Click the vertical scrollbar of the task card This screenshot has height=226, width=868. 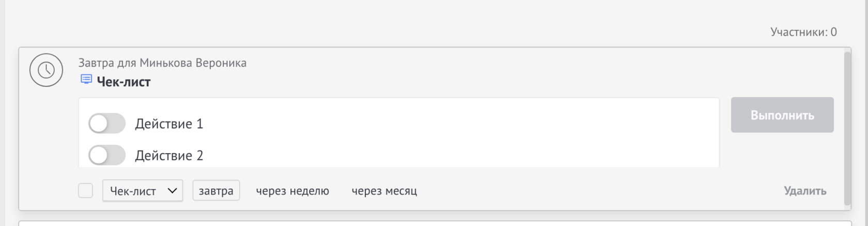pos(847,128)
